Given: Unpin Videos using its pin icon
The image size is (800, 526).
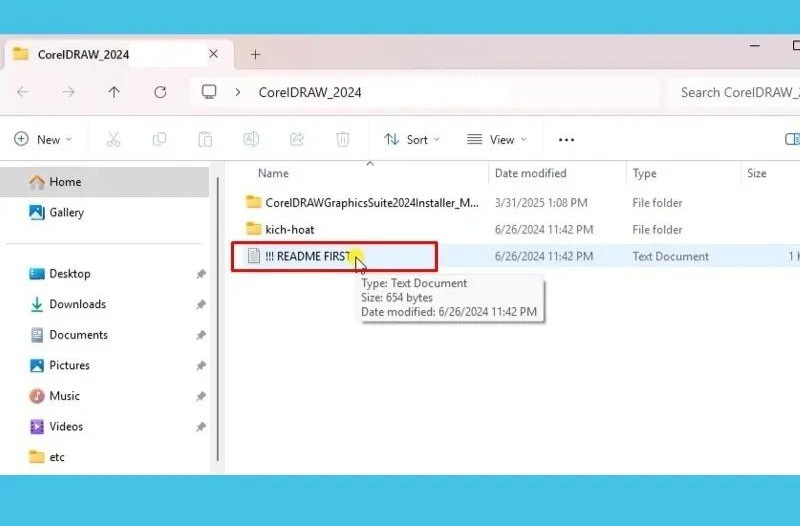Looking at the screenshot, I should [201, 427].
